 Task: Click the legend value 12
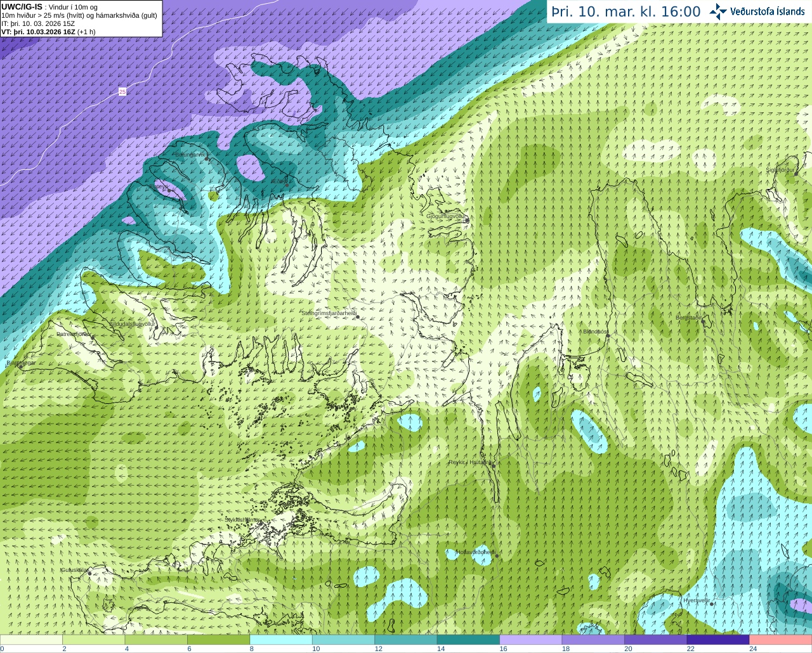pos(378,649)
